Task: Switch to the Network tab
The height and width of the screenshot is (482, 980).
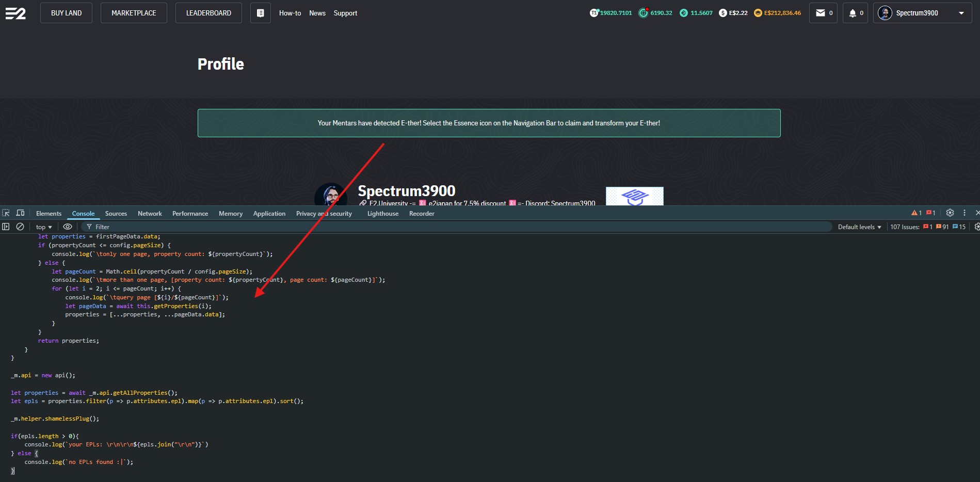Action: pyautogui.click(x=150, y=214)
